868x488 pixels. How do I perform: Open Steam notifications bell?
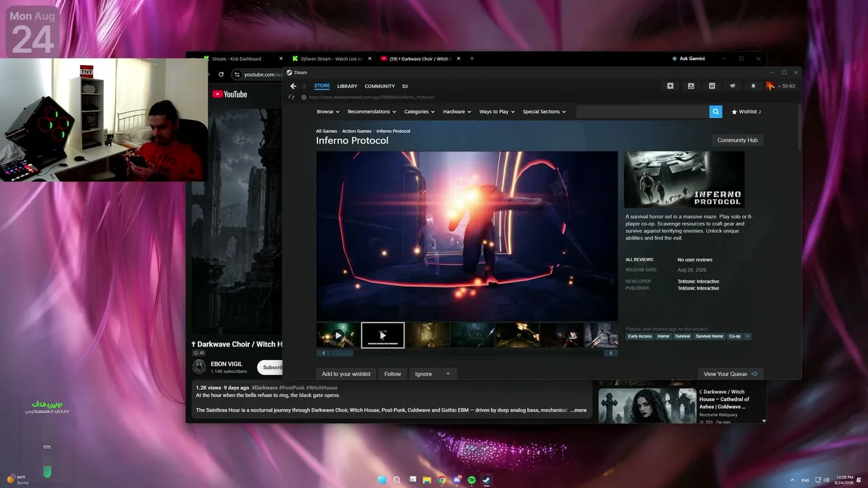pyautogui.click(x=753, y=86)
